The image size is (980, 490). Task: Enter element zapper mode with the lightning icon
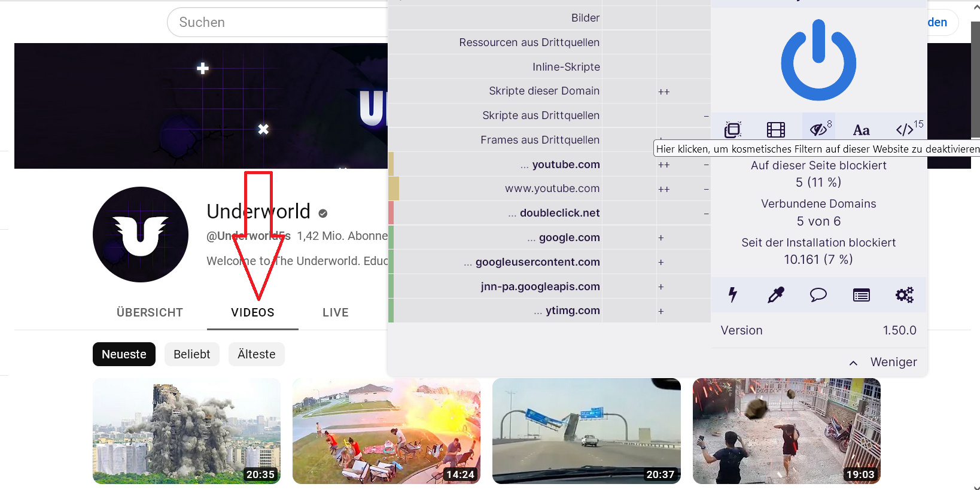point(733,294)
